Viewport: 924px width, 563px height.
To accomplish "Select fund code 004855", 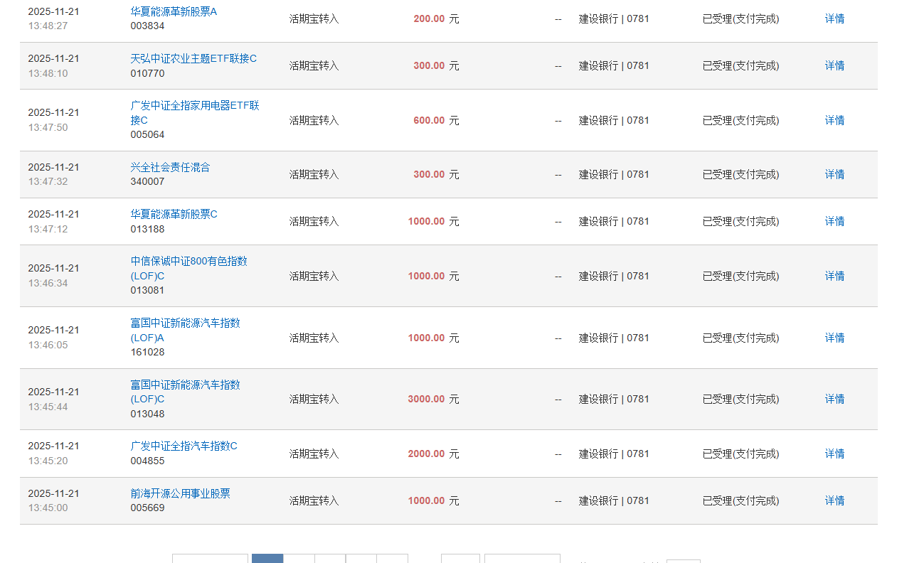I will coord(147,461).
